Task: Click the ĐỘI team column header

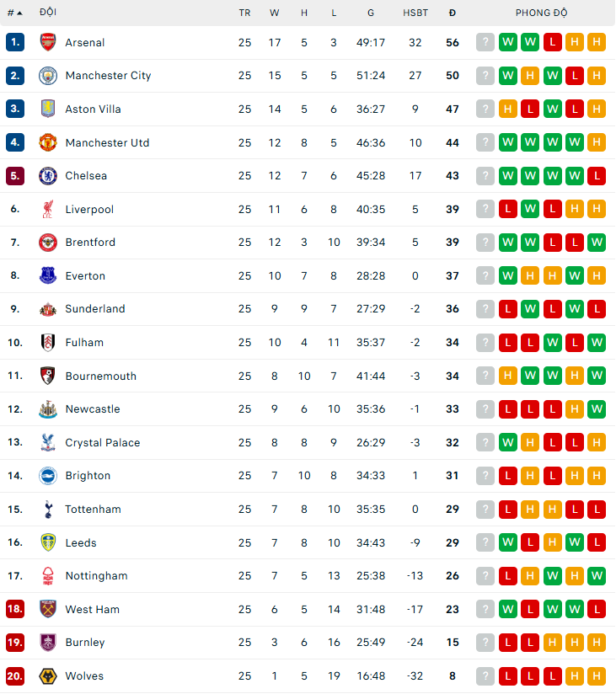Action: (x=48, y=13)
